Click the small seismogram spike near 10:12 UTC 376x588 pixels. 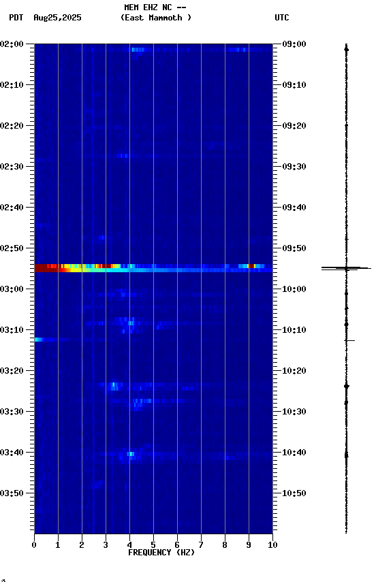pos(349,340)
